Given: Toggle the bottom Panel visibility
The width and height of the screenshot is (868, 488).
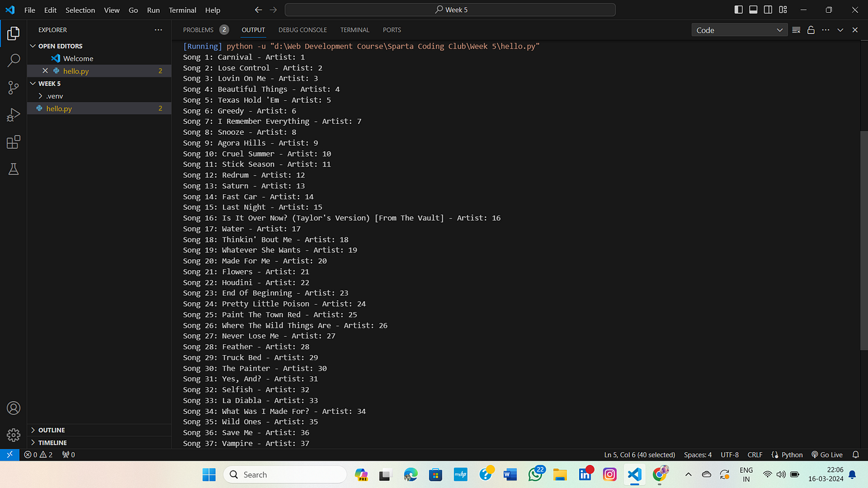Looking at the screenshot, I should click(754, 10).
